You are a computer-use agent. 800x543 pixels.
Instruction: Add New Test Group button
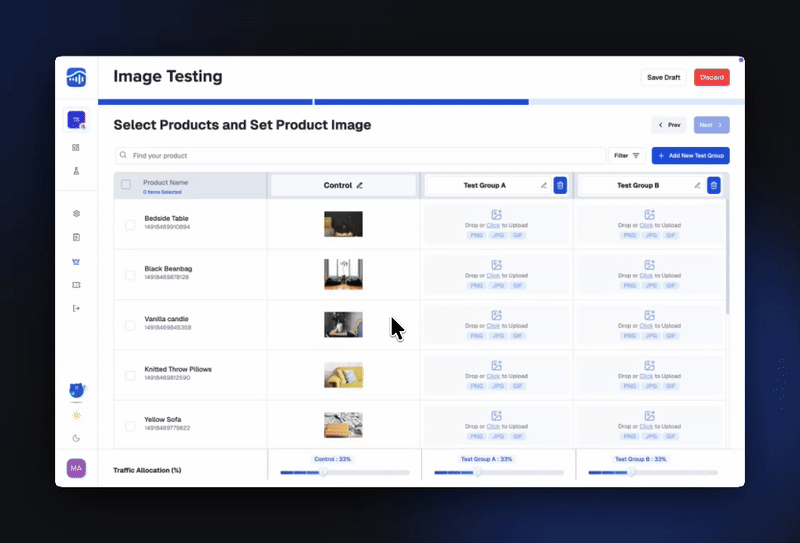pyautogui.click(x=690, y=156)
